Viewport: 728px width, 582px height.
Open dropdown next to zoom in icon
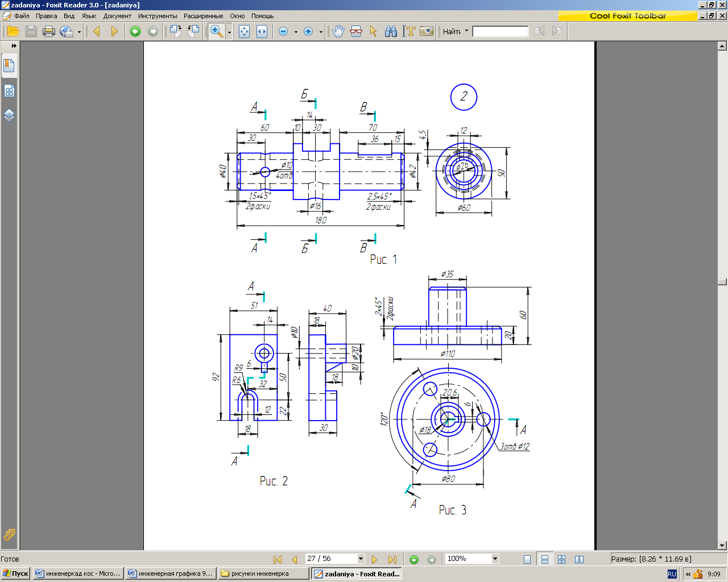click(321, 32)
